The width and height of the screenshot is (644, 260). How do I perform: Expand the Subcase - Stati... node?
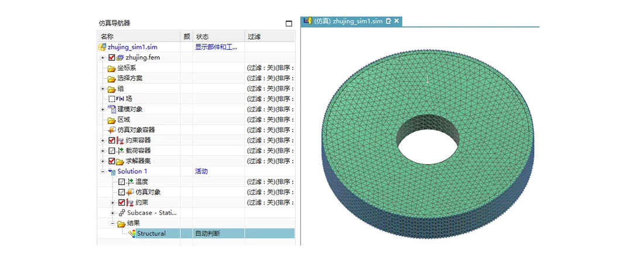(112, 213)
